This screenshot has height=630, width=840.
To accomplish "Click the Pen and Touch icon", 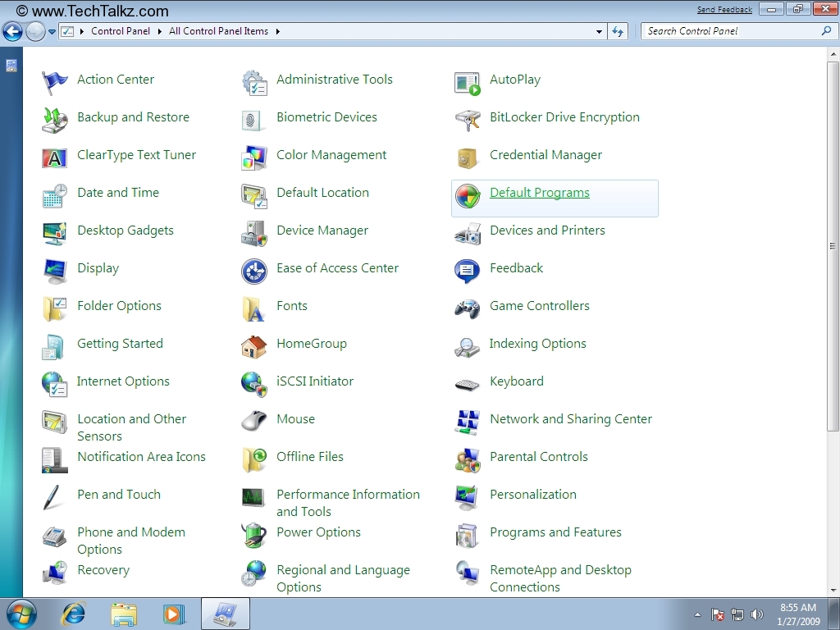I will click(x=52, y=498).
